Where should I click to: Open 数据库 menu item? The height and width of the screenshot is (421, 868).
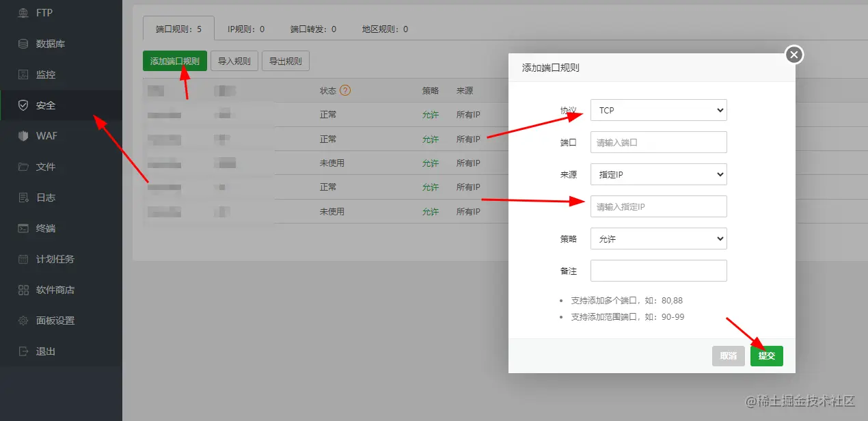[x=51, y=44]
